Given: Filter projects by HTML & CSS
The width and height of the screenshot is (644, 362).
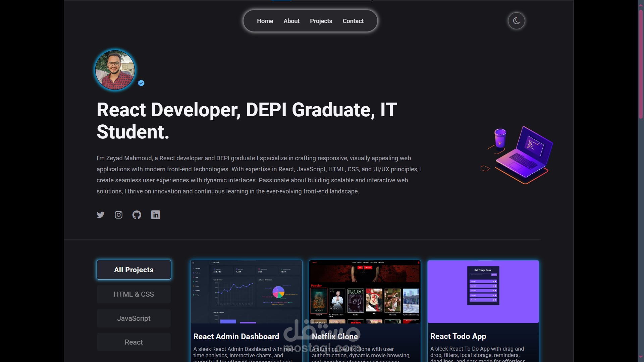Looking at the screenshot, I should coord(134,294).
